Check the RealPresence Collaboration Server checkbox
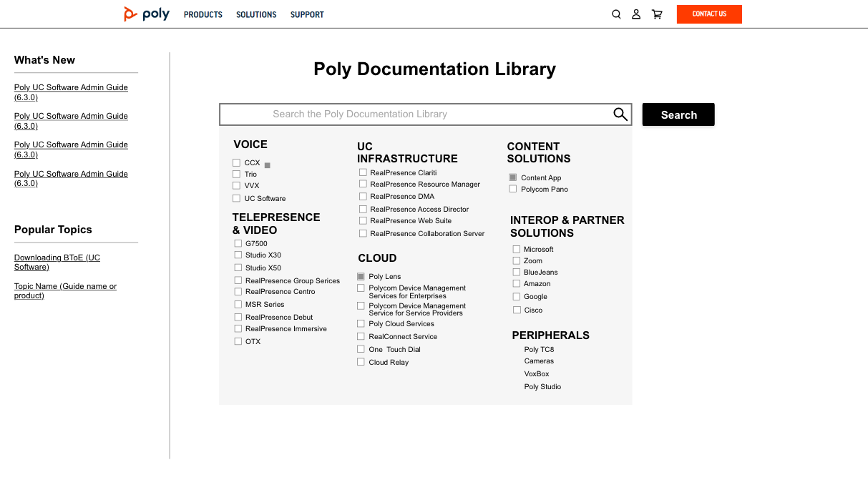868x485 pixels. [x=363, y=233]
